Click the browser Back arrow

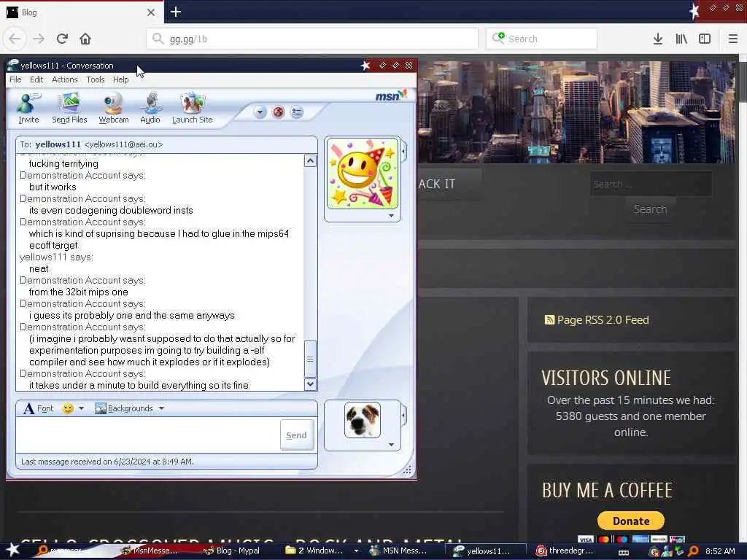(x=15, y=39)
